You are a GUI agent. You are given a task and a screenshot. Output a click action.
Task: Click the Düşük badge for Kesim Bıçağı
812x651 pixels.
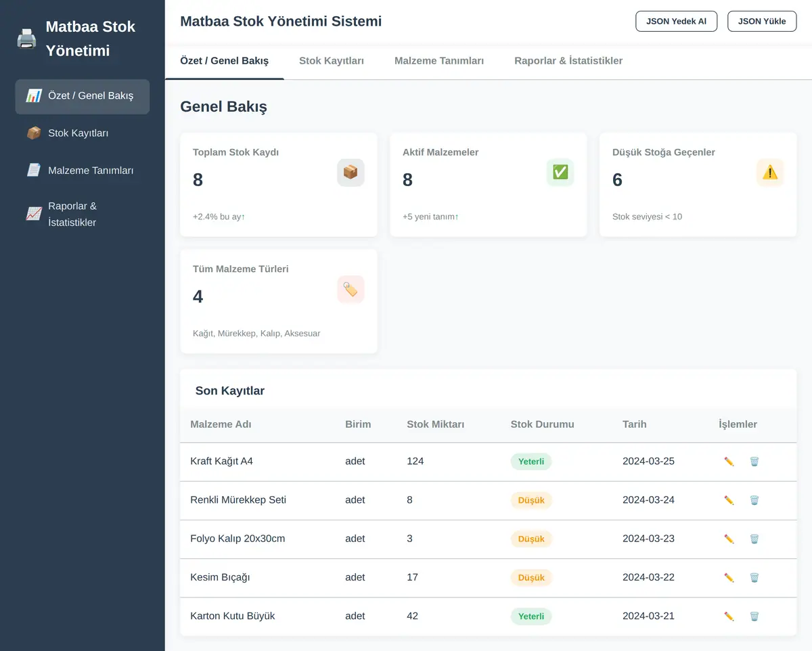coord(531,577)
